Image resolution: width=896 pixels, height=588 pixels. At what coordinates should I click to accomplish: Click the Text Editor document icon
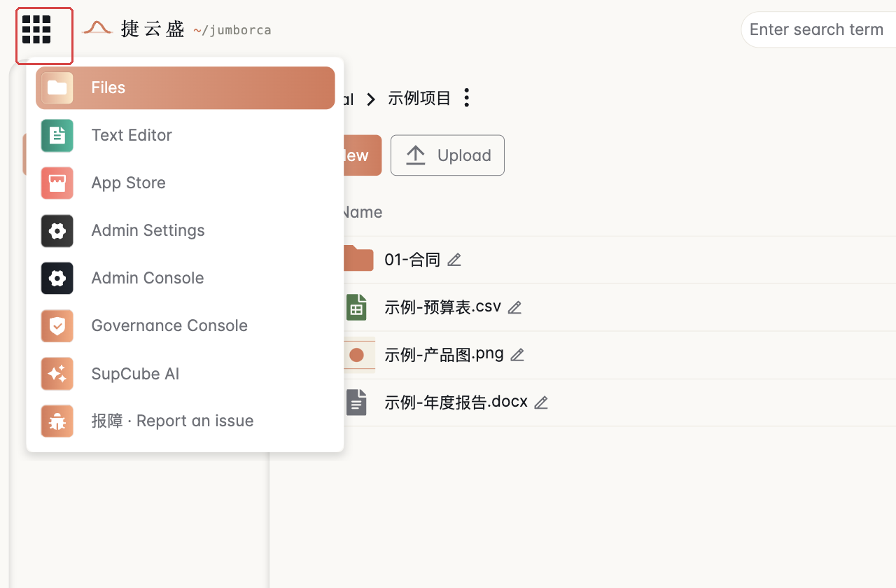pos(57,136)
